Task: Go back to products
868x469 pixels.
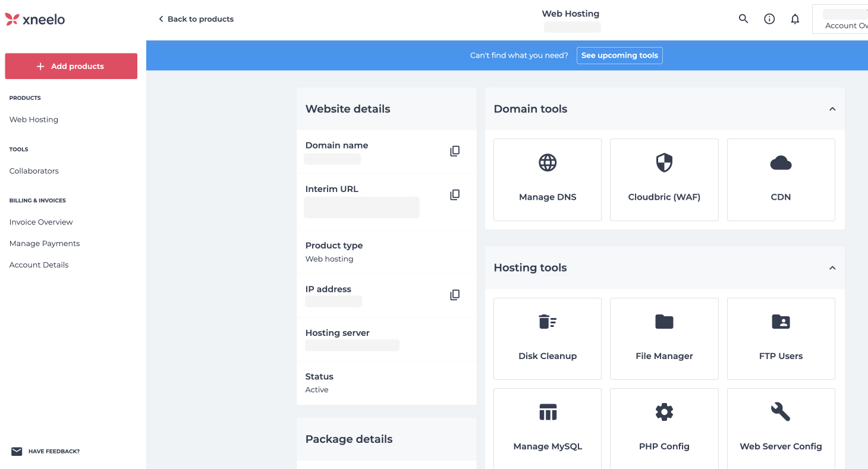Action: [x=196, y=19]
